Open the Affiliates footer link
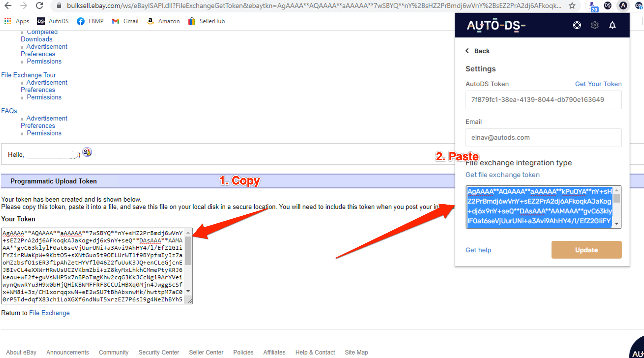This screenshot has width=644, height=358. click(x=274, y=352)
